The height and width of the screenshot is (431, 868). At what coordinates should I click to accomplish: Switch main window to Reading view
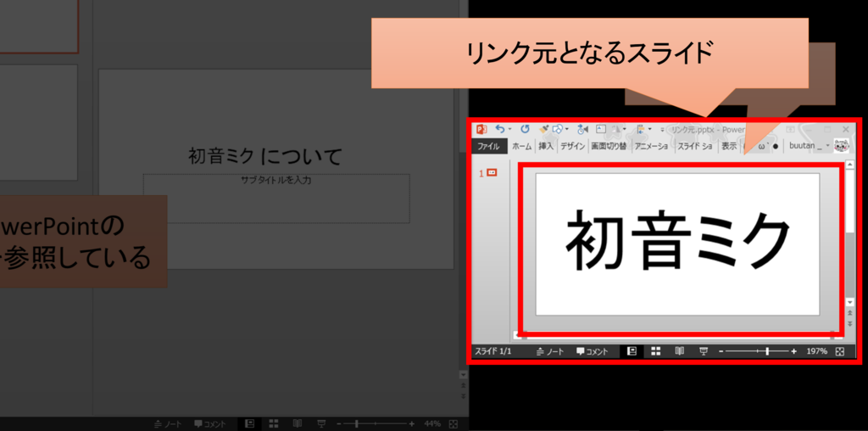(x=298, y=424)
